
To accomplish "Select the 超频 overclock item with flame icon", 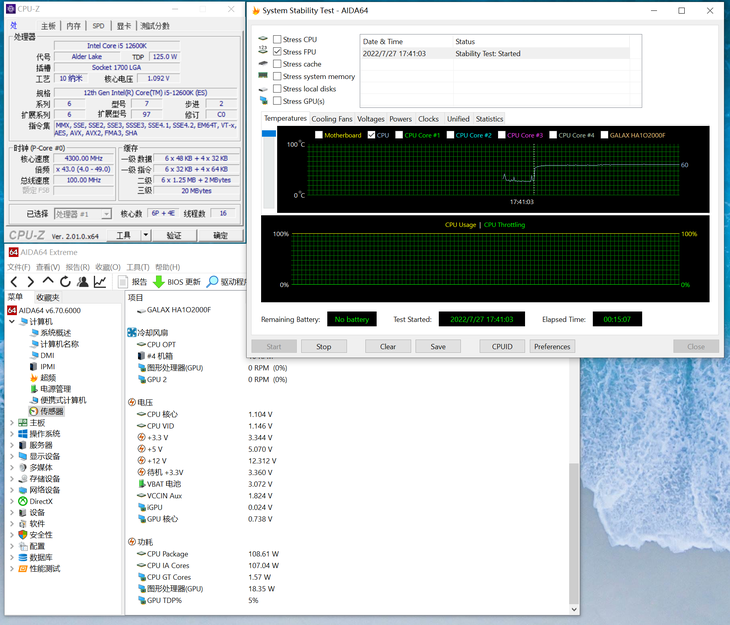I will tap(43, 378).
